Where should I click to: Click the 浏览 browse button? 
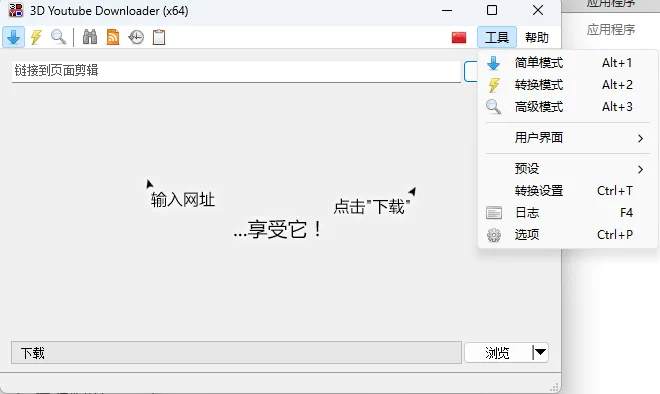click(498, 353)
